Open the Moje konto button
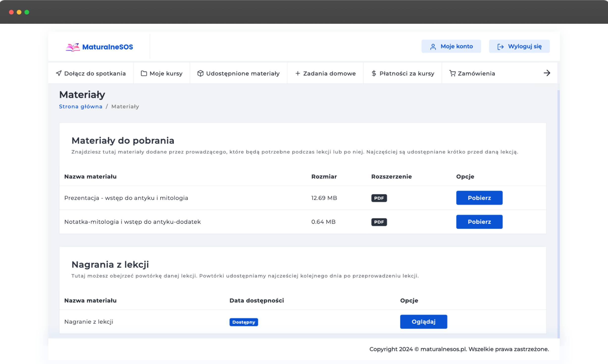This screenshot has width=608, height=364. click(x=451, y=46)
